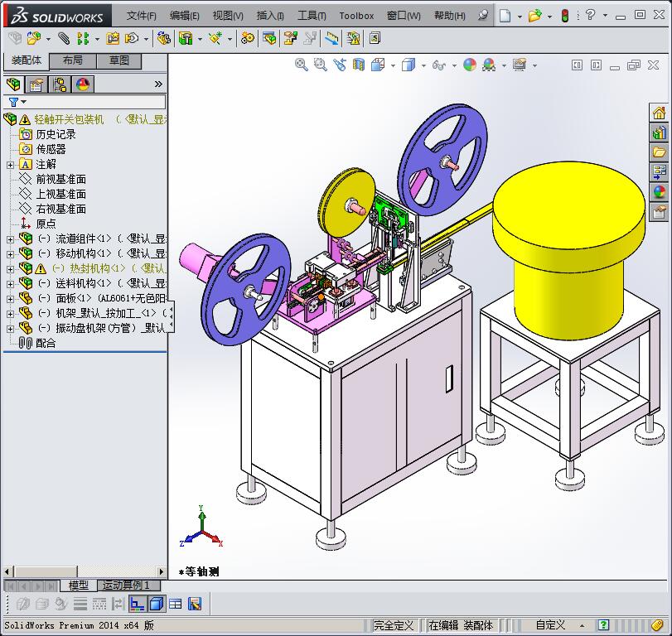This screenshot has height=636, width=672.
Task: Expand the 送料机构<1> component
Action: [10, 284]
